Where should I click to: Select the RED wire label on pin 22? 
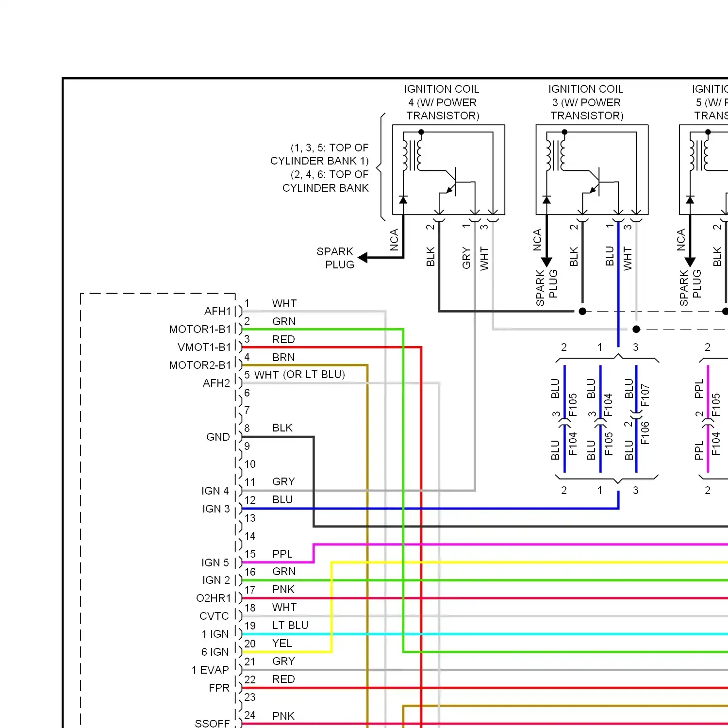283,679
